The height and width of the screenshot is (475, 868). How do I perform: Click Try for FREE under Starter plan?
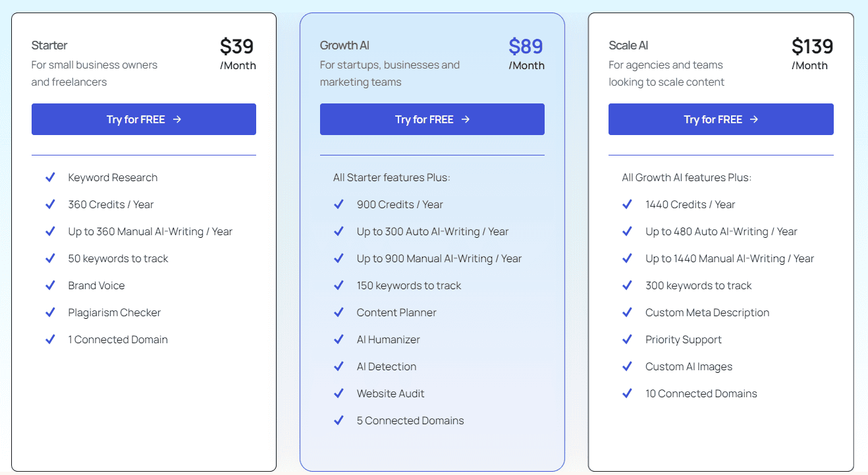(144, 119)
